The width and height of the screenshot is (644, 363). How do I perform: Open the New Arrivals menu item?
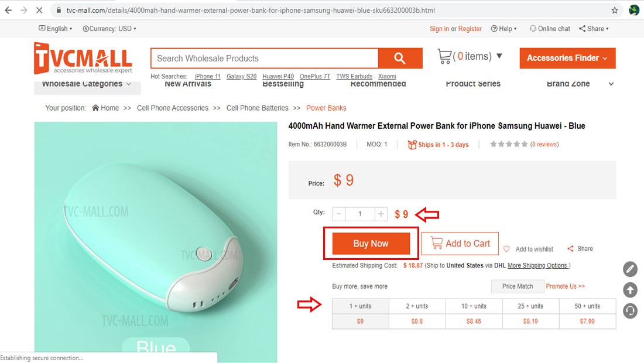[x=188, y=84]
